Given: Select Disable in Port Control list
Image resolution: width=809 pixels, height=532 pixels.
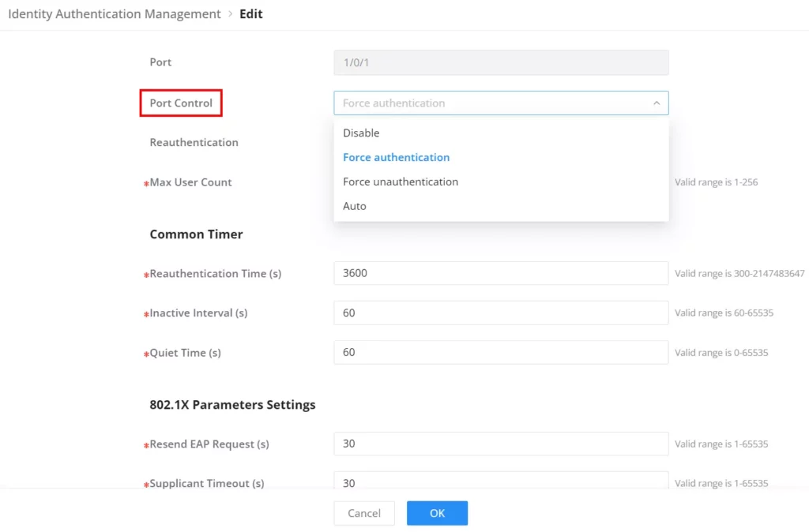Looking at the screenshot, I should 501,133.
